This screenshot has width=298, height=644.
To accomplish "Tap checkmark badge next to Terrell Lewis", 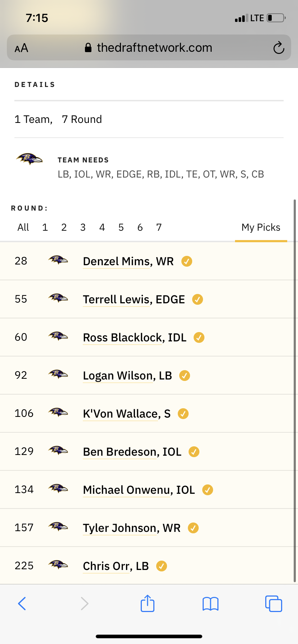I will (198, 299).
